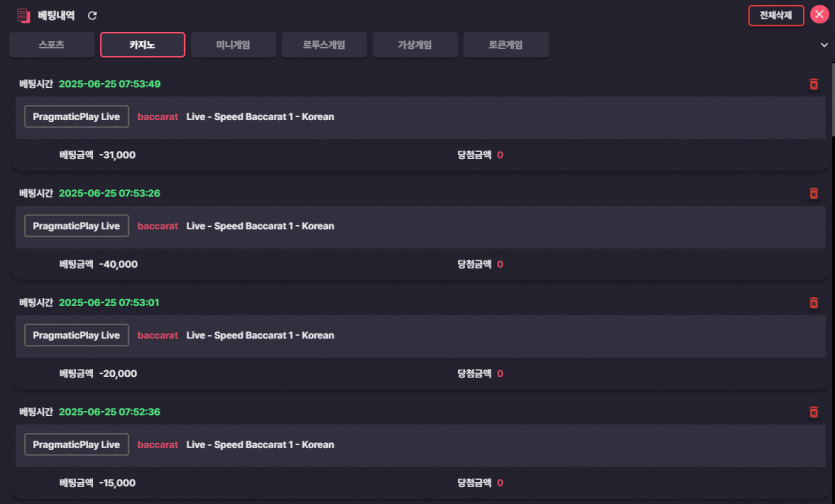This screenshot has width=835, height=504.
Task: Click the bet amount -40,000
Action: click(118, 264)
